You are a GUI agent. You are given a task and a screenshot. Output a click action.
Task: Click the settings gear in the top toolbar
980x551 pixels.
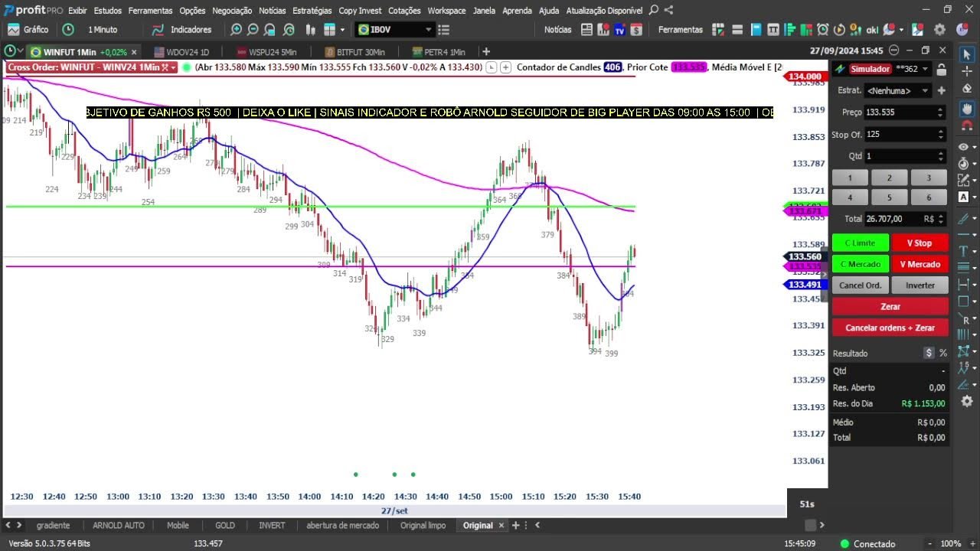coord(939,30)
